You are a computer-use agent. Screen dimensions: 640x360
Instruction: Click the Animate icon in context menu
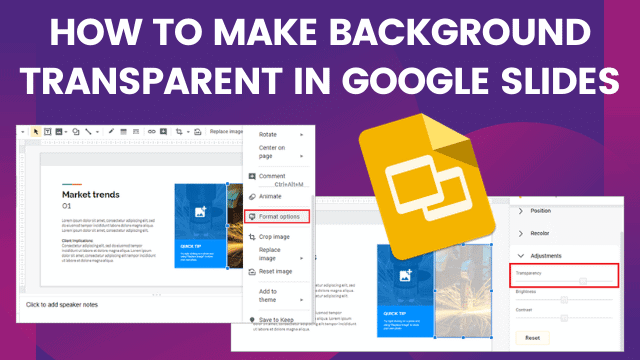(252, 197)
